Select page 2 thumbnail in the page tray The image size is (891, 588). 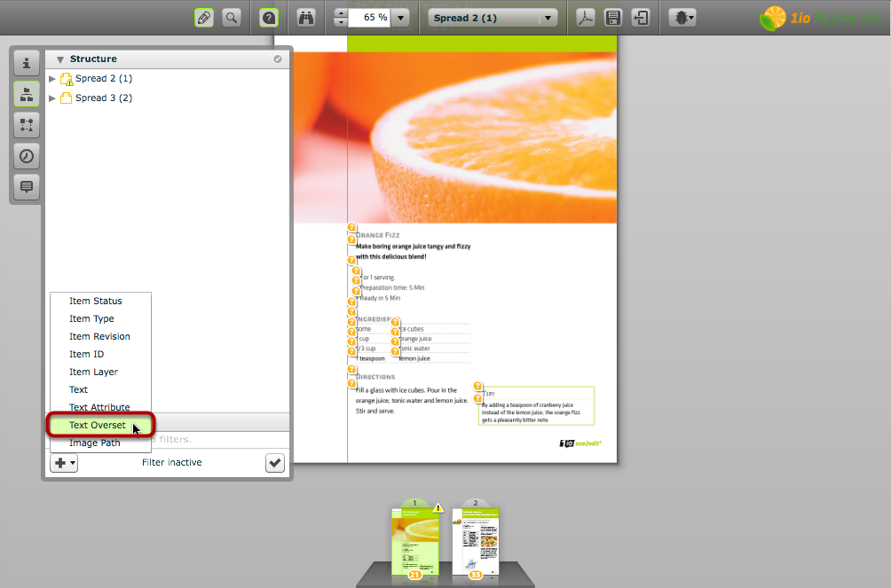click(x=476, y=541)
